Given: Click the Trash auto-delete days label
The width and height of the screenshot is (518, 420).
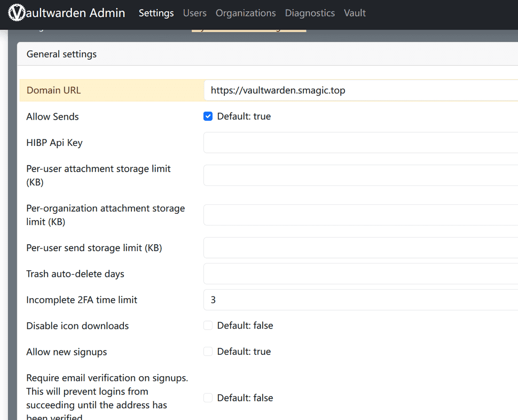Looking at the screenshot, I should (x=75, y=274).
